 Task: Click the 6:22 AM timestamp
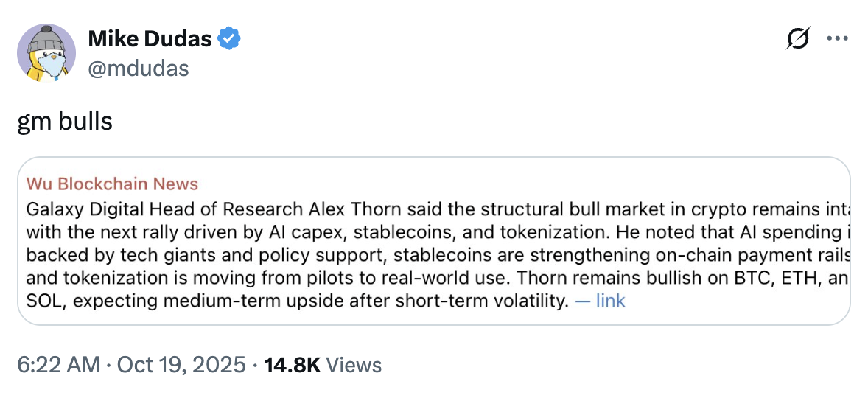pyautogui.click(x=59, y=365)
